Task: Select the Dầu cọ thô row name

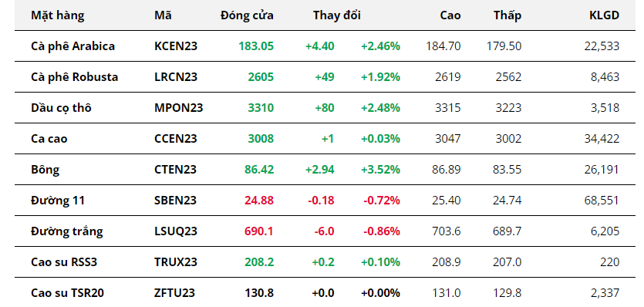Action: coord(61,108)
